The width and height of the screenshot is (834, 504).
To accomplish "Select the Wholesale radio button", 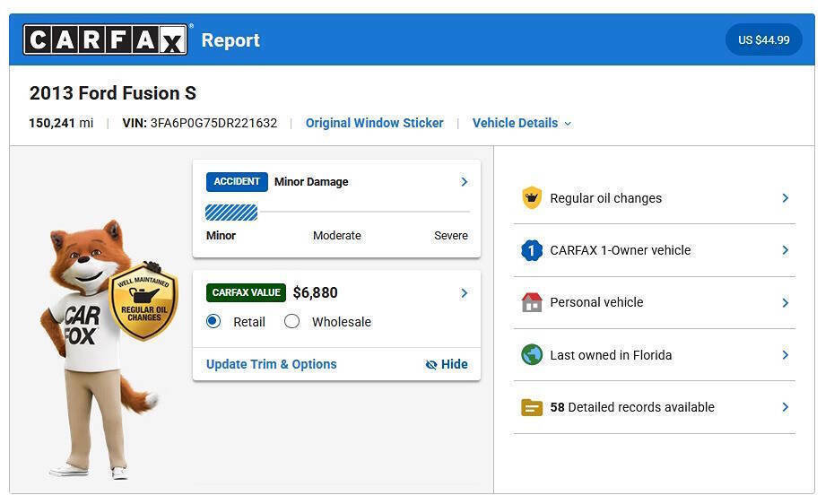I will coord(291,321).
